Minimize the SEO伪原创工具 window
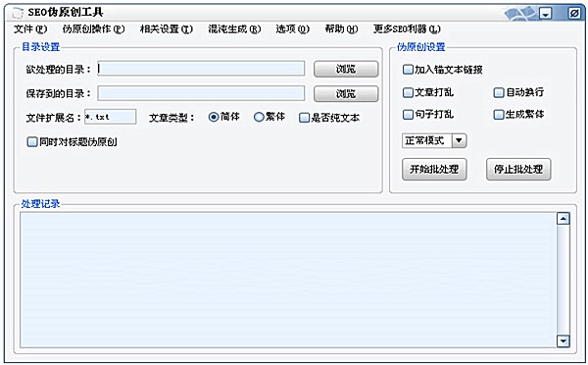The width and height of the screenshot is (588, 365). coord(546,14)
